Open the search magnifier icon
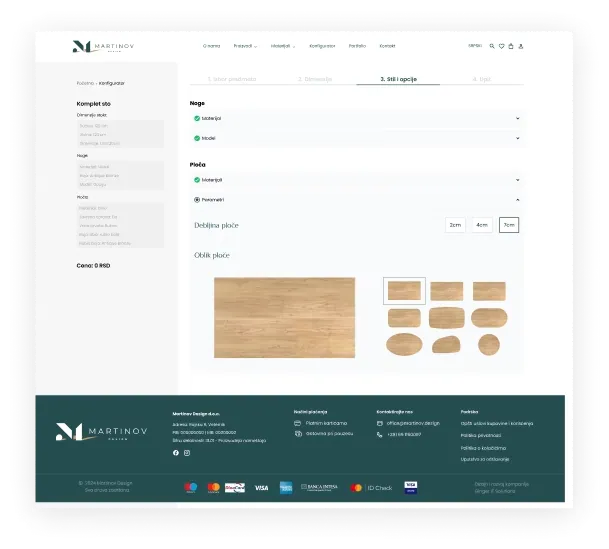The width and height of the screenshot is (609, 549). [492, 46]
